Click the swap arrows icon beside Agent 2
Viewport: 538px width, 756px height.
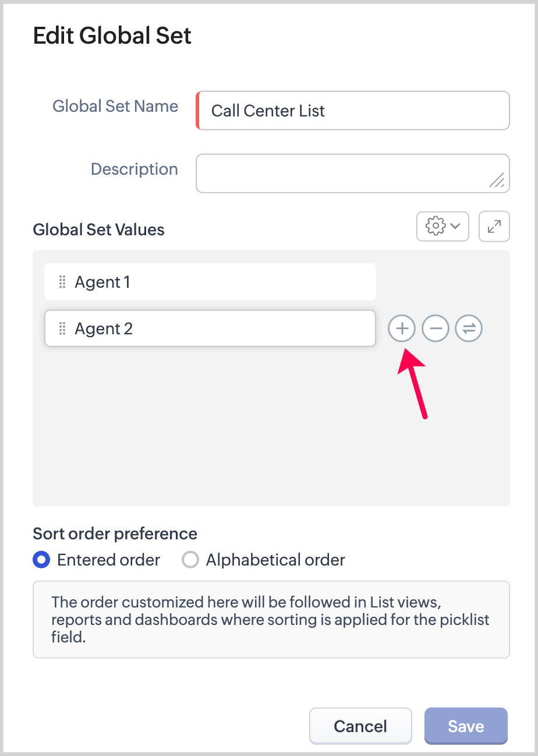[x=469, y=328]
